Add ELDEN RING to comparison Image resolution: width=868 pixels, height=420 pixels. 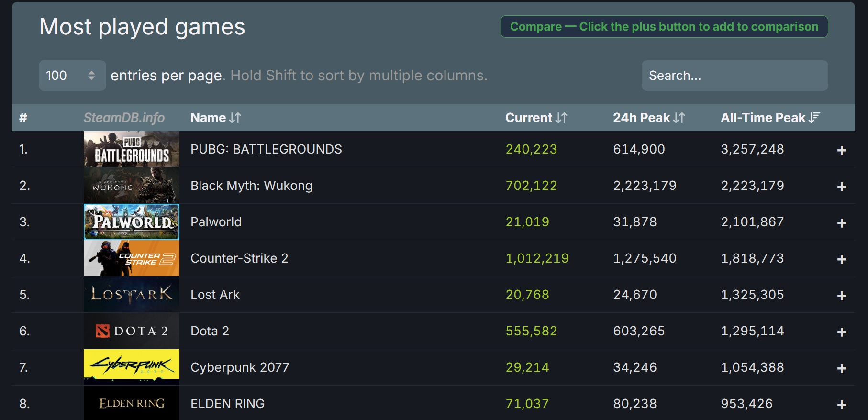pos(842,405)
